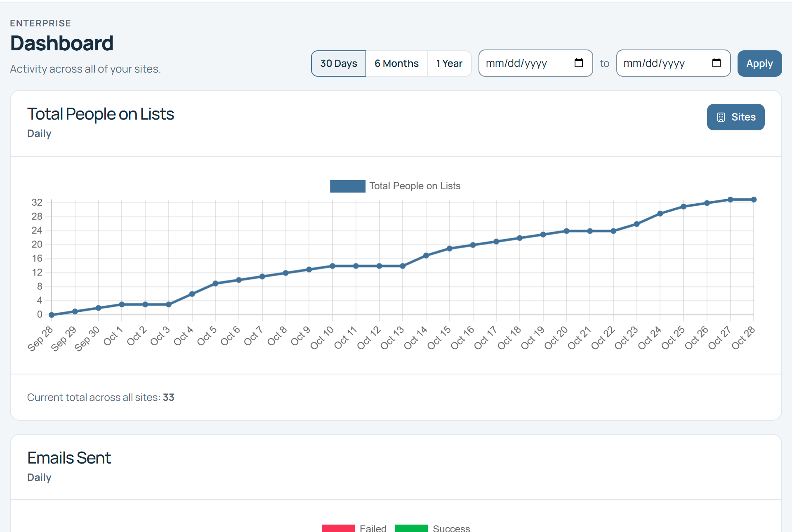Click the Oct 20 data point
The image size is (792, 532).
[566, 231]
